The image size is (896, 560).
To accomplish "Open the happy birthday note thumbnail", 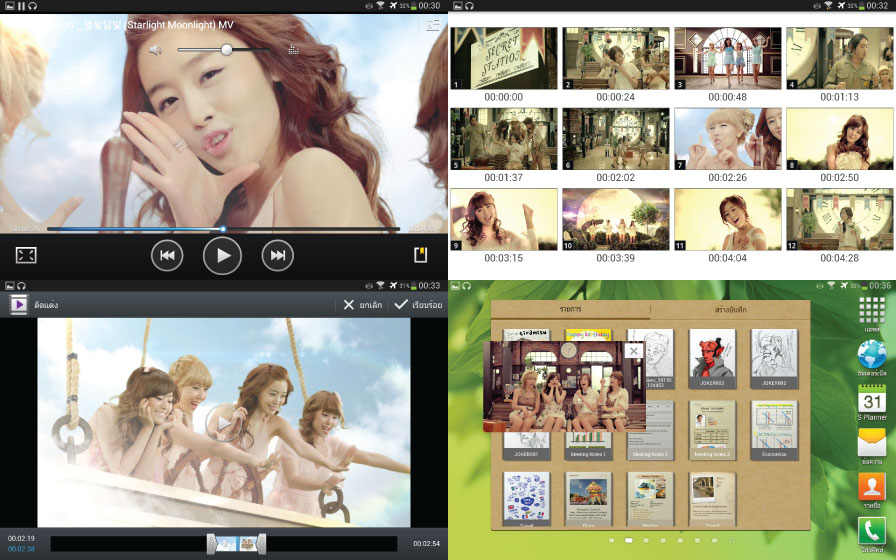I will (588, 335).
